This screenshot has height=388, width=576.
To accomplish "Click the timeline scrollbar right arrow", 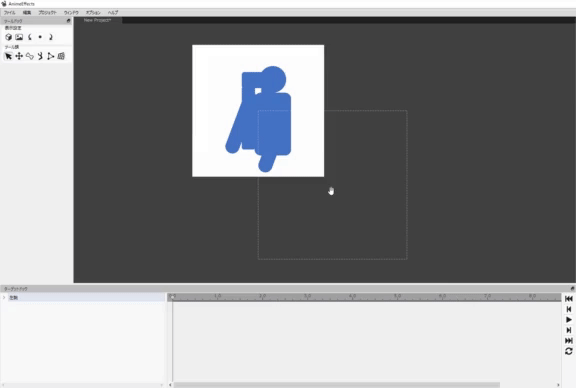I will [x=558, y=385].
